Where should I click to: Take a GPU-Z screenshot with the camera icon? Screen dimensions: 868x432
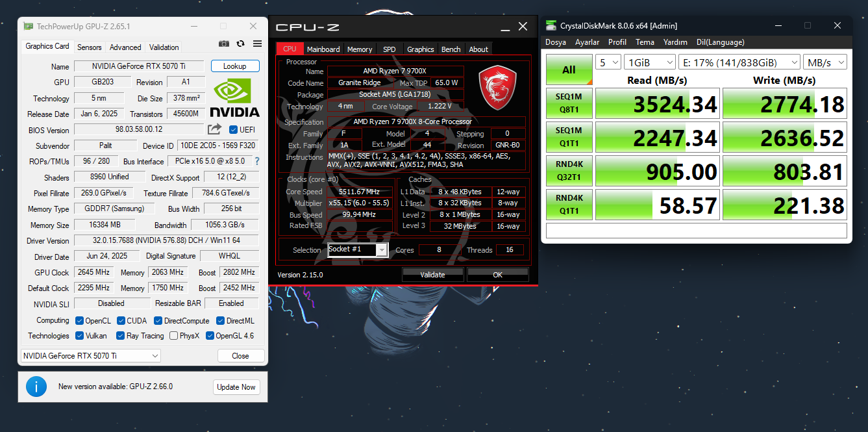(224, 44)
